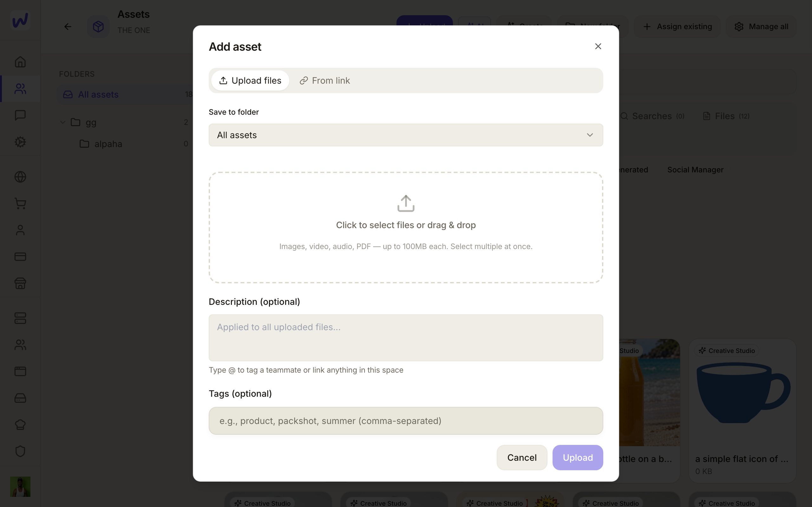Click the storefront icon in sidebar
This screenshot has width=812, height=507.
[20, 283]
